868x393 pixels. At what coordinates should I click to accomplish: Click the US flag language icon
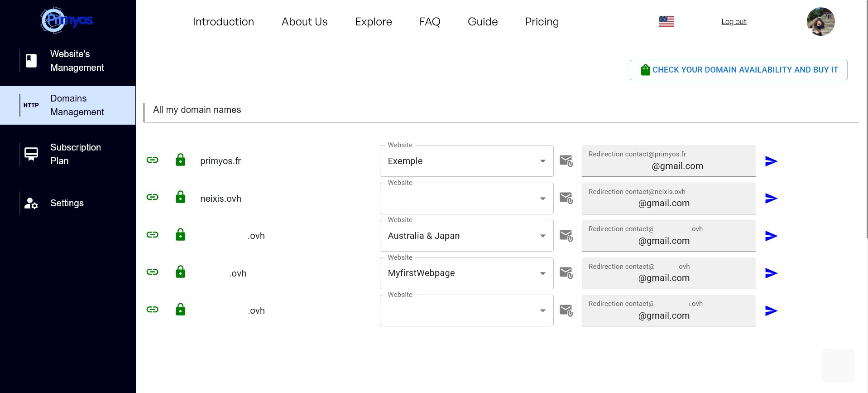(x=666, y=22)
